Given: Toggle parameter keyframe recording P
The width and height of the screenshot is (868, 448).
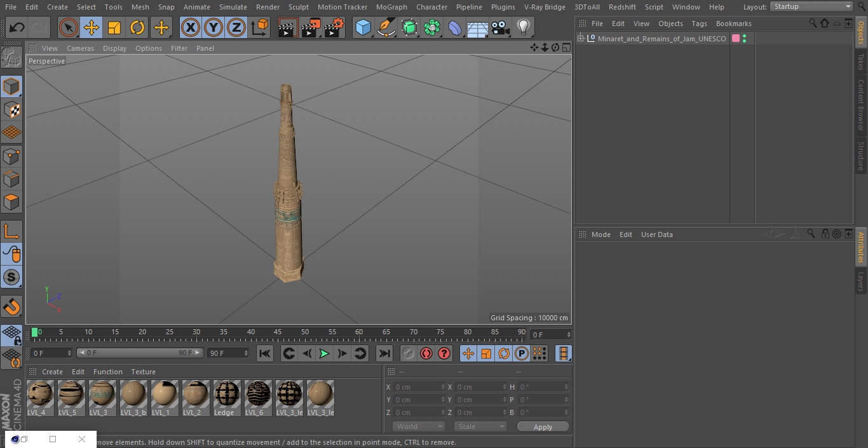Looking at the screenshot, I should [522, 353].
